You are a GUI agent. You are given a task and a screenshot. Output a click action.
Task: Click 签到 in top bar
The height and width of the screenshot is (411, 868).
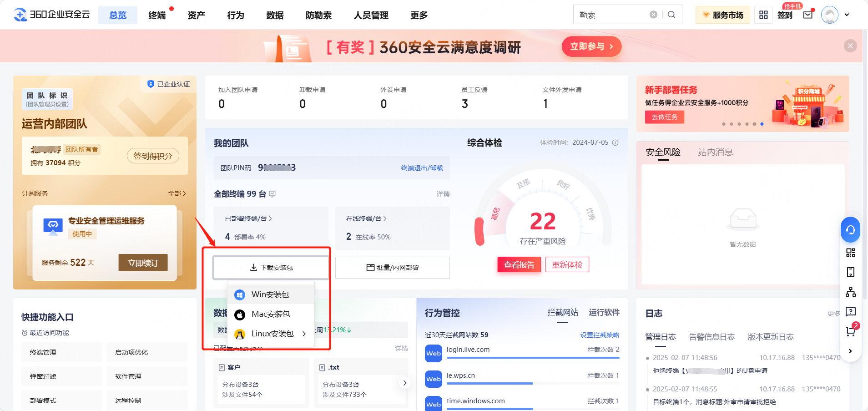[x=785, y=15]
